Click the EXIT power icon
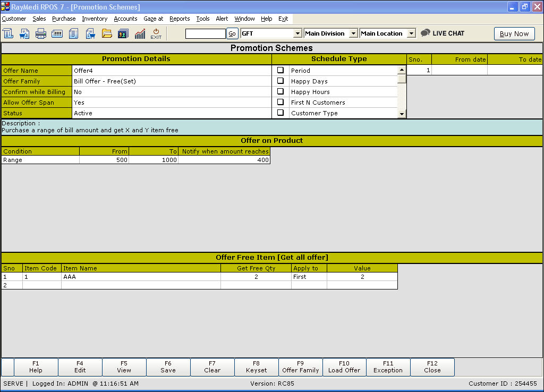This screenshot has width=544, height=392. (x=156, y=33)
